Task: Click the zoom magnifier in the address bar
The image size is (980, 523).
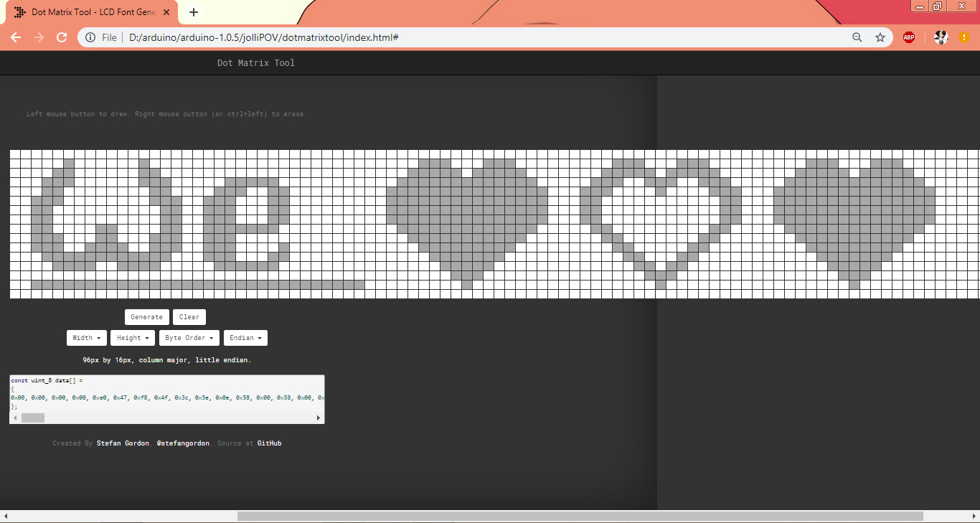Action: point(857,37)
